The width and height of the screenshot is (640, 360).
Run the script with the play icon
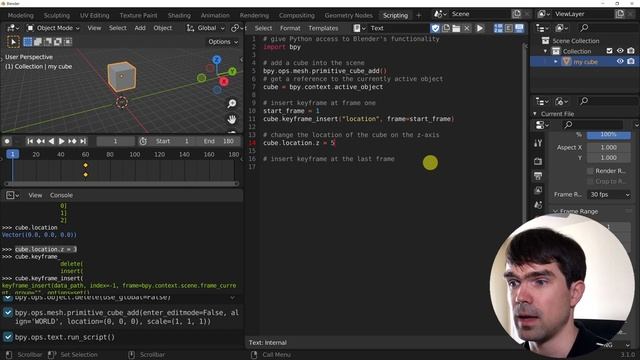click(480, 28)
